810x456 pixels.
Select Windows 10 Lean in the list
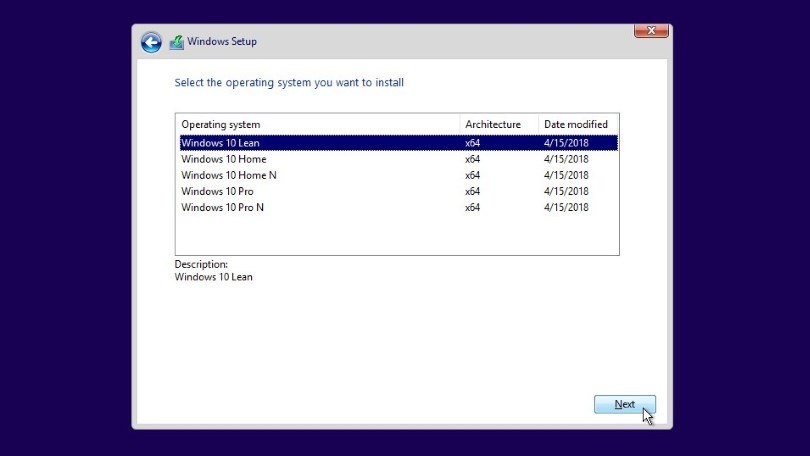click(220, 143)
